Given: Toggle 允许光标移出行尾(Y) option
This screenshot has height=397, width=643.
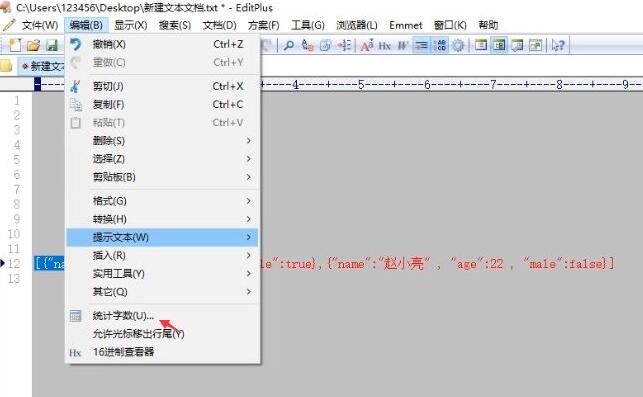Looking at the screenshot, I should [x=163, y=334].
